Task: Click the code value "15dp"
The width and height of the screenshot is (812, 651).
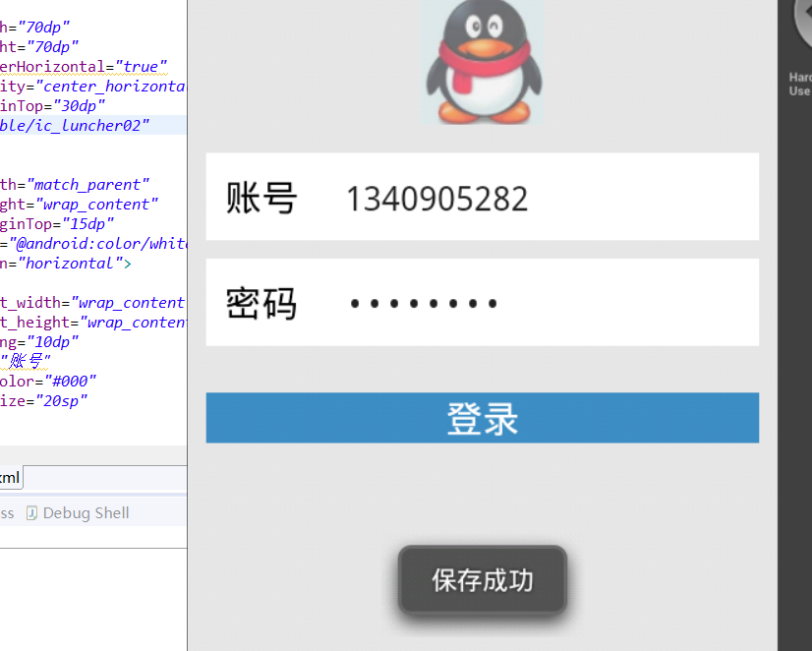Action: 88,224
